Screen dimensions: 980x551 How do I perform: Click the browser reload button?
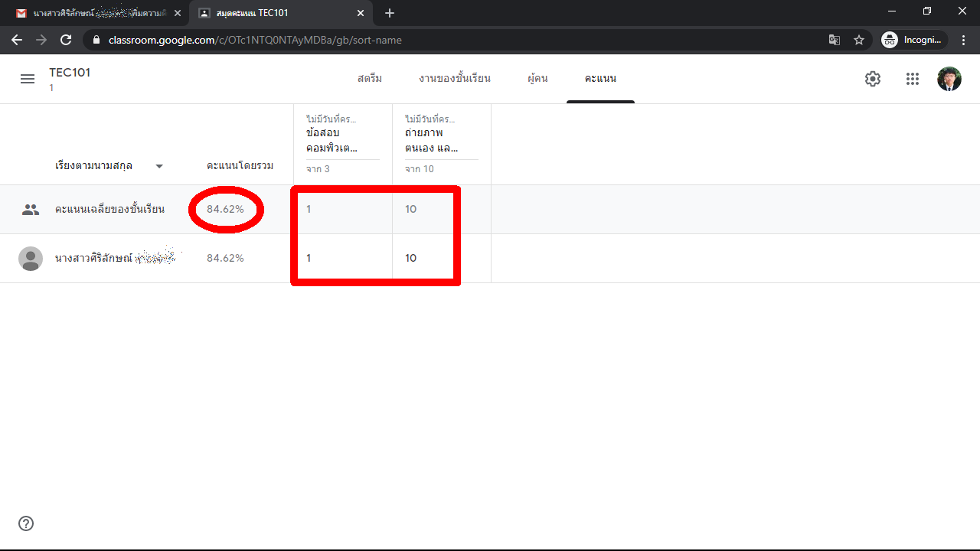[66, 40]
